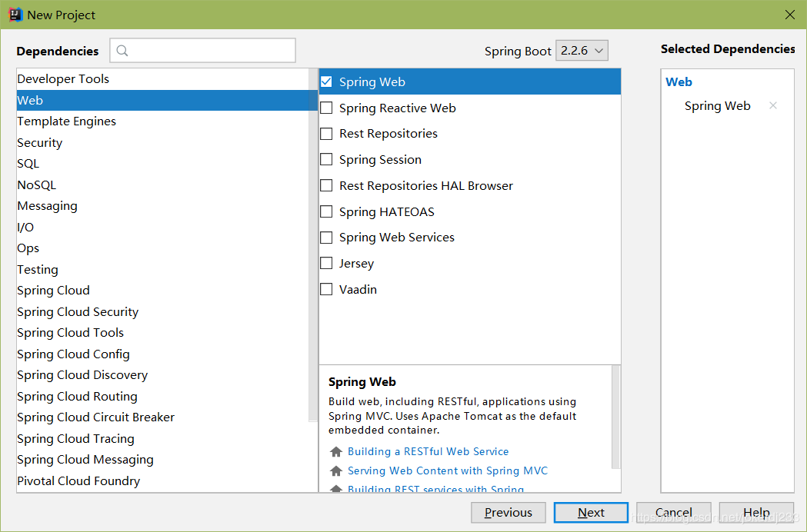Click the category list scrollbar
The height and width of the screenshot is (532, 807).
click(x=313, y=245)
